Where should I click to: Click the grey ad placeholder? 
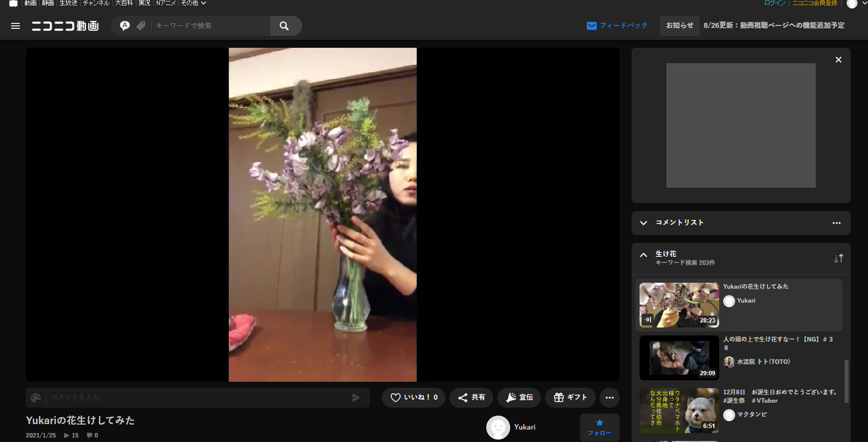741,125
